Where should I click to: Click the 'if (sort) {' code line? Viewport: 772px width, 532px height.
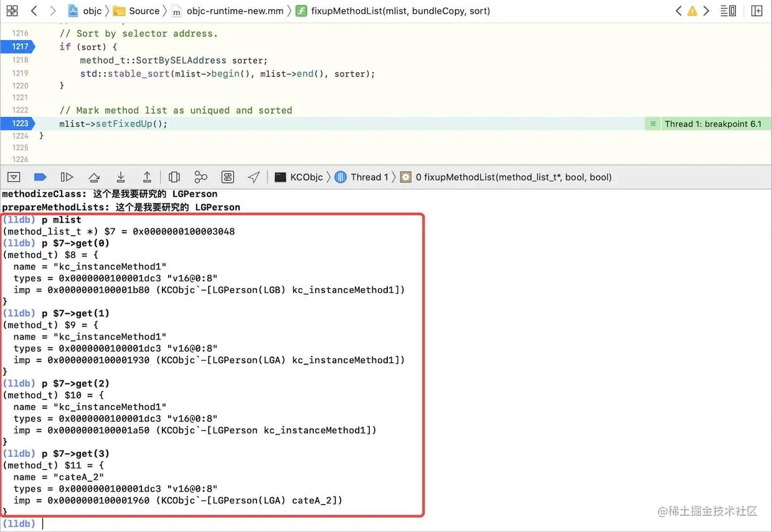click(88, 47)
